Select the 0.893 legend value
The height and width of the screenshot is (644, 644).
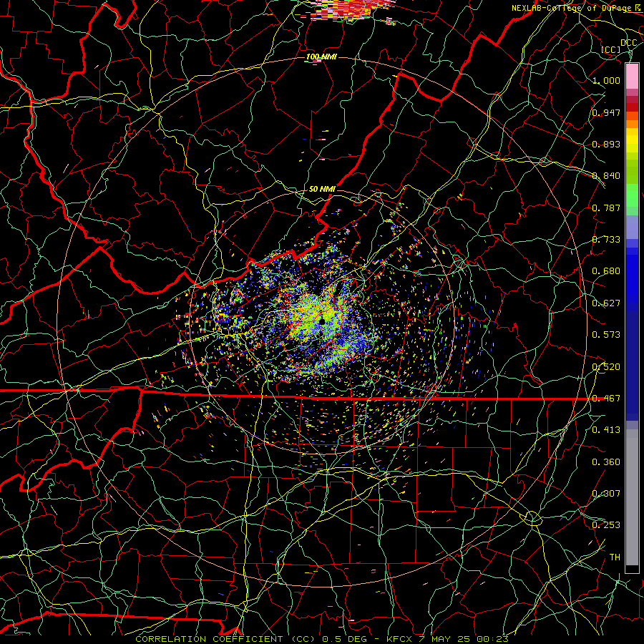(x=606, y=144)
